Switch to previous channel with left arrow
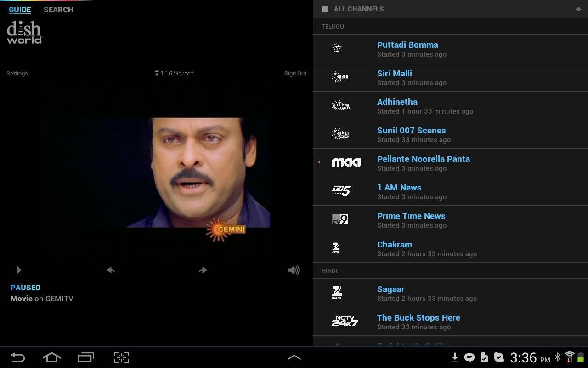The height and width of the screenshot is (368, 588). (x=110, y=270)
